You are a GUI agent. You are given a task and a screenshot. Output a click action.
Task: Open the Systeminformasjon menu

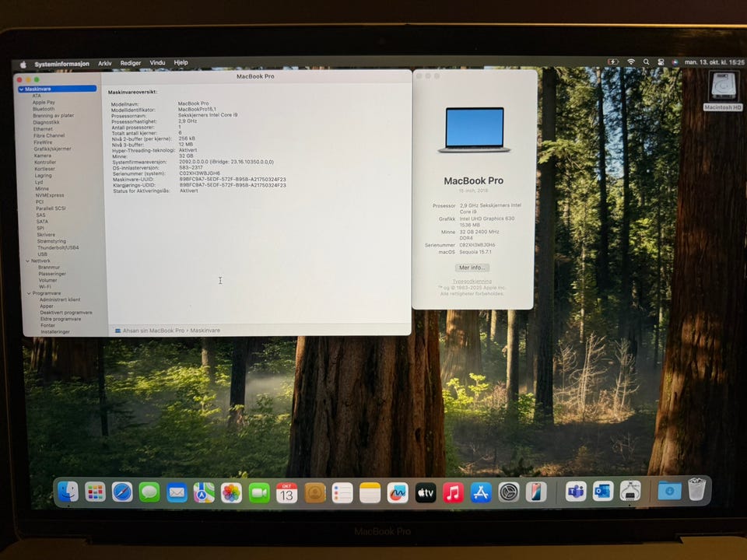click(x=61, y=64)
